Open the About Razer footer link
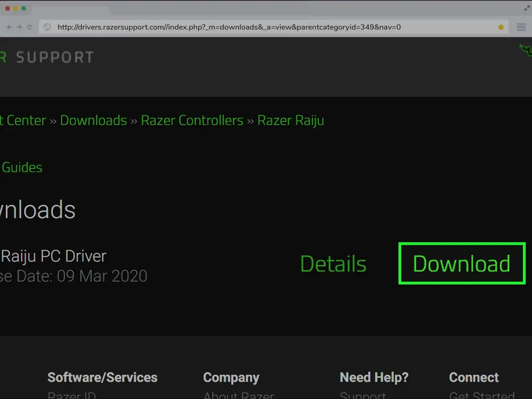 [x=238, y=395]
